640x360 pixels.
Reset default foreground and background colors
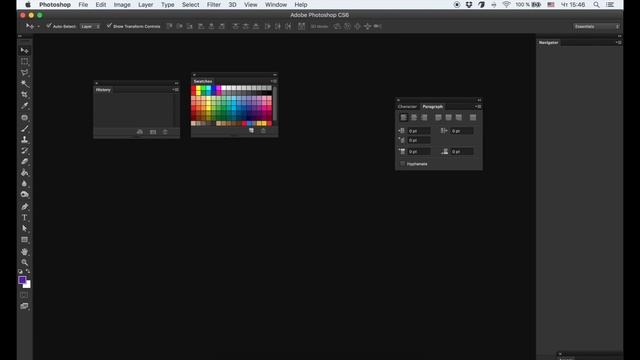[x=20, y=271]
